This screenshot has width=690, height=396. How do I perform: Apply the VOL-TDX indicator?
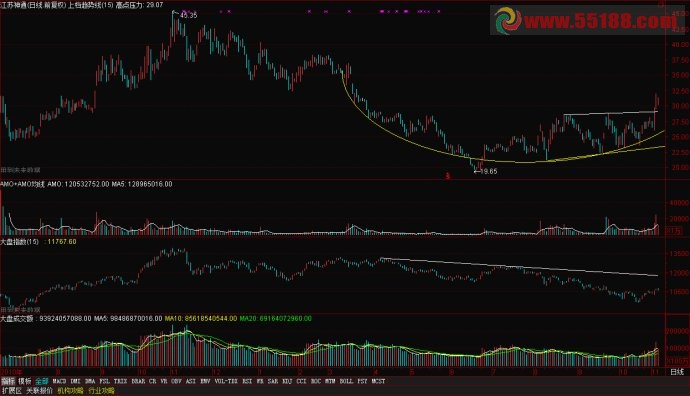click(226, 381)
